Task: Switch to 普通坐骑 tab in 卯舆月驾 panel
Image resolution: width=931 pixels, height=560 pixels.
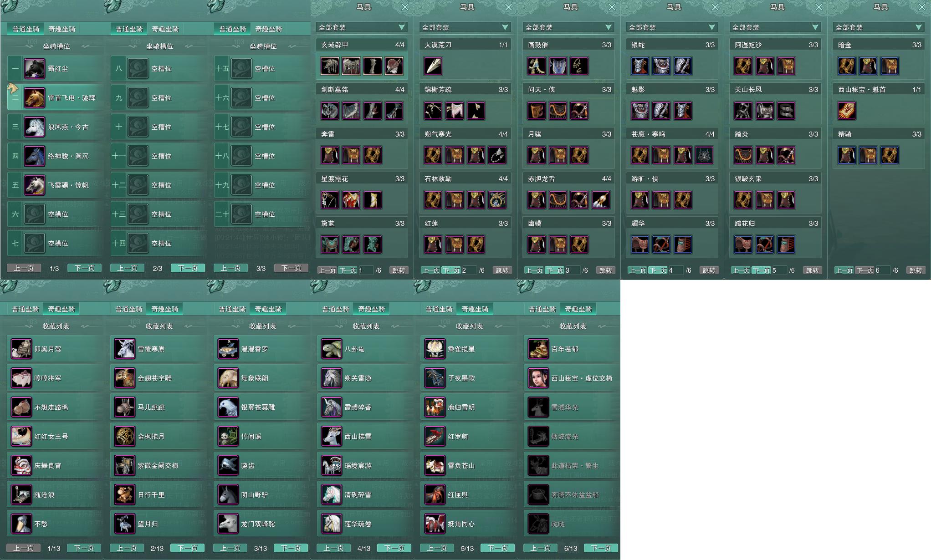Action: 26,309
